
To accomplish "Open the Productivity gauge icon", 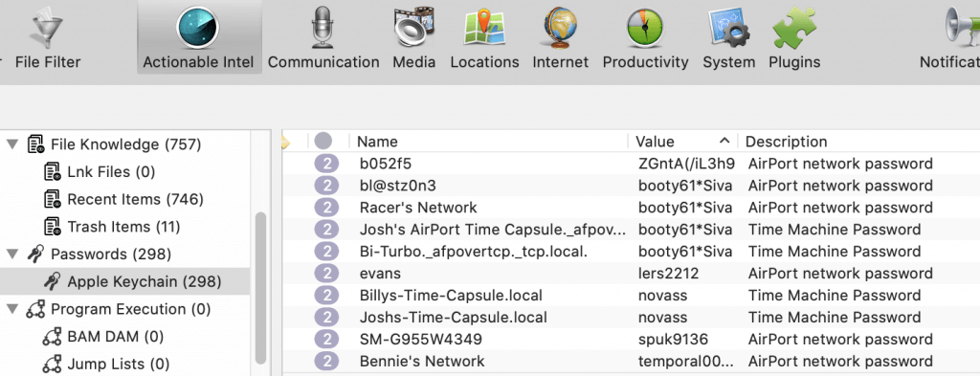I will tap(645, 28).
